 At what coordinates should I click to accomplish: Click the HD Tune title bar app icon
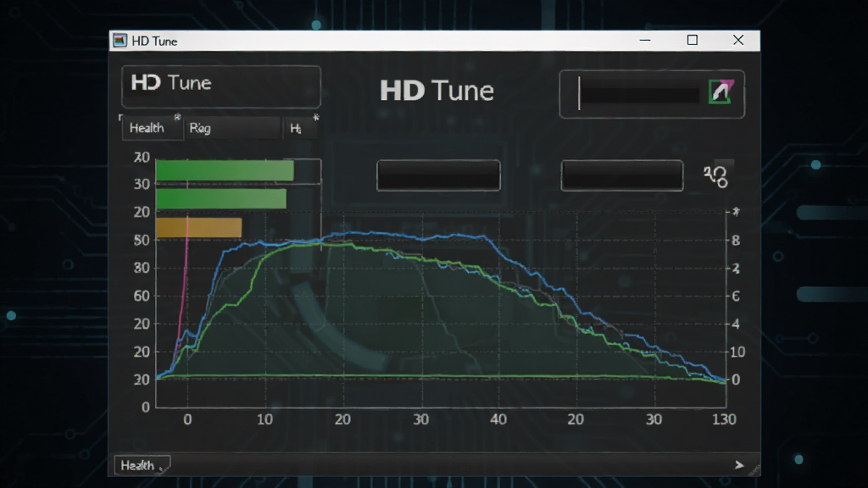(120, 41)
